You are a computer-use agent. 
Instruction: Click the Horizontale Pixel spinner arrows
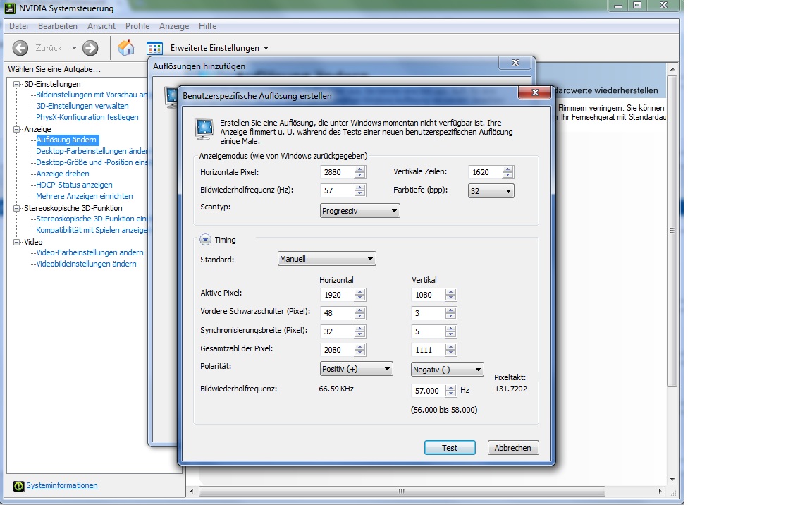click(x=360, y=172)
